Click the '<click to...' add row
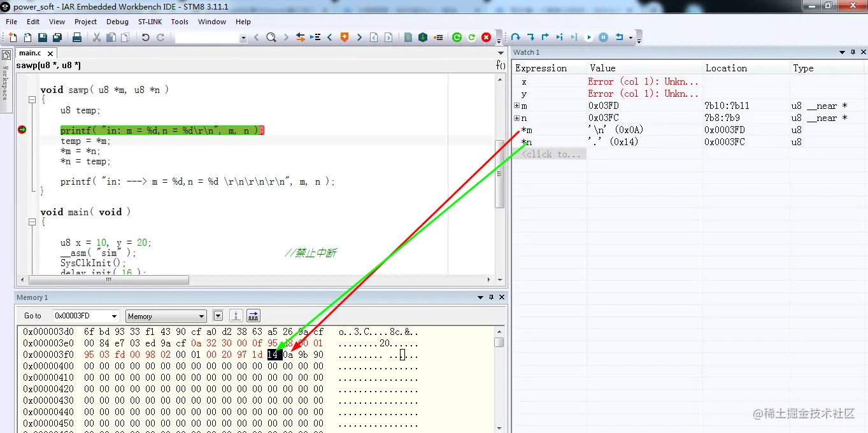The height and width of the screenshot is (433, 868). (550, 154)
